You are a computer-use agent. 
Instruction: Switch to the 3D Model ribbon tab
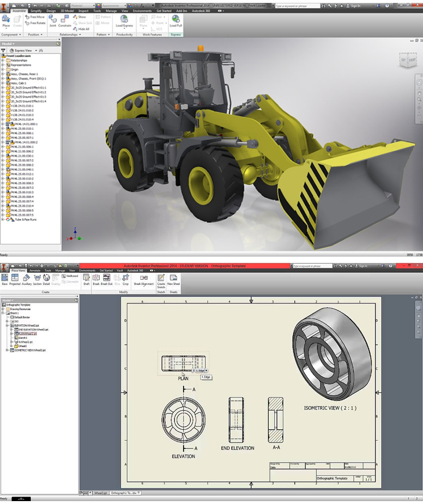coord(67,11)
